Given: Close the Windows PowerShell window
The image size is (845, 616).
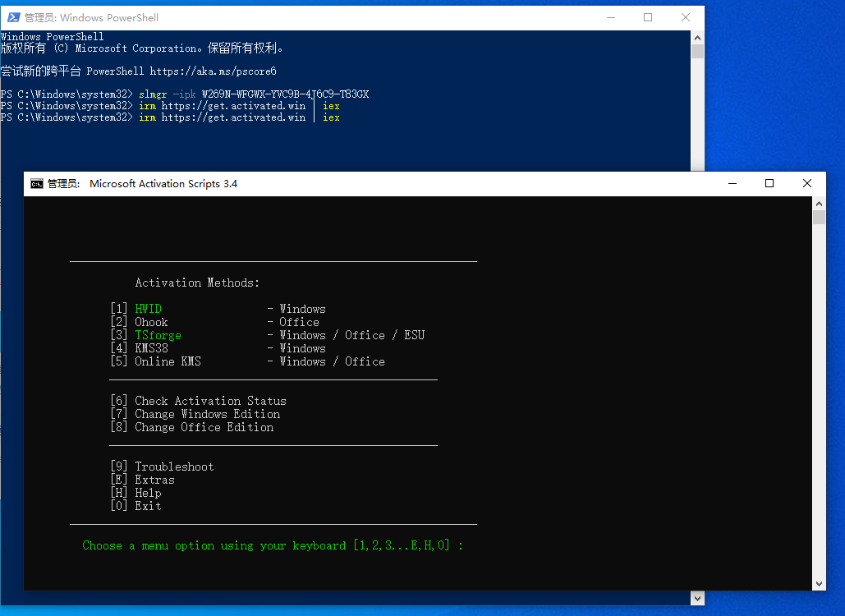Looking at the screenshot, I should (686, 17).
